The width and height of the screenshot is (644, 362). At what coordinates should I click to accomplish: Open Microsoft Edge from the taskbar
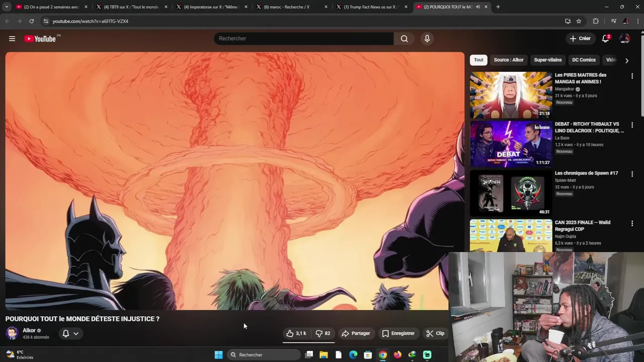coord(353,355)
